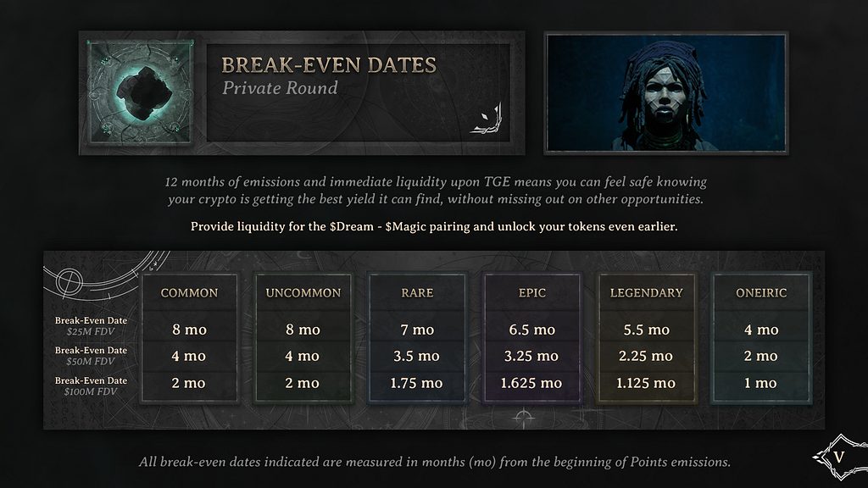Select the Legendary tier header
The image size is (868, 488).
tap(647, 292)
